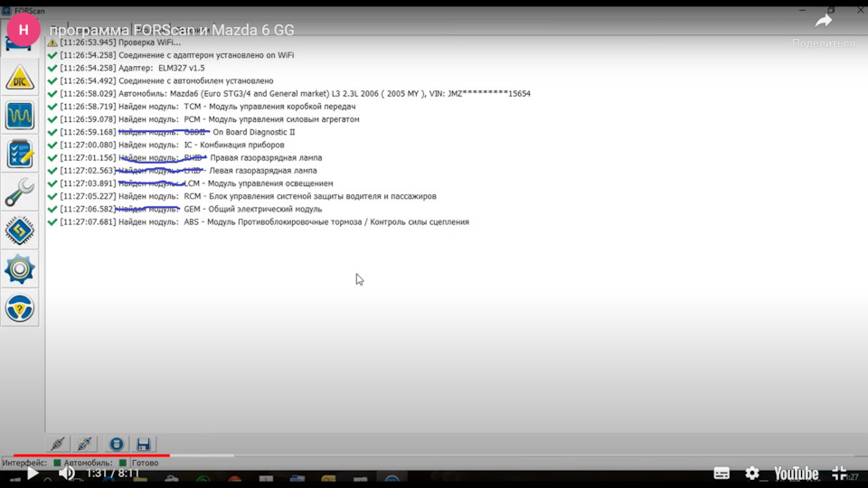Select the PCM module log line

coord(203,119)
